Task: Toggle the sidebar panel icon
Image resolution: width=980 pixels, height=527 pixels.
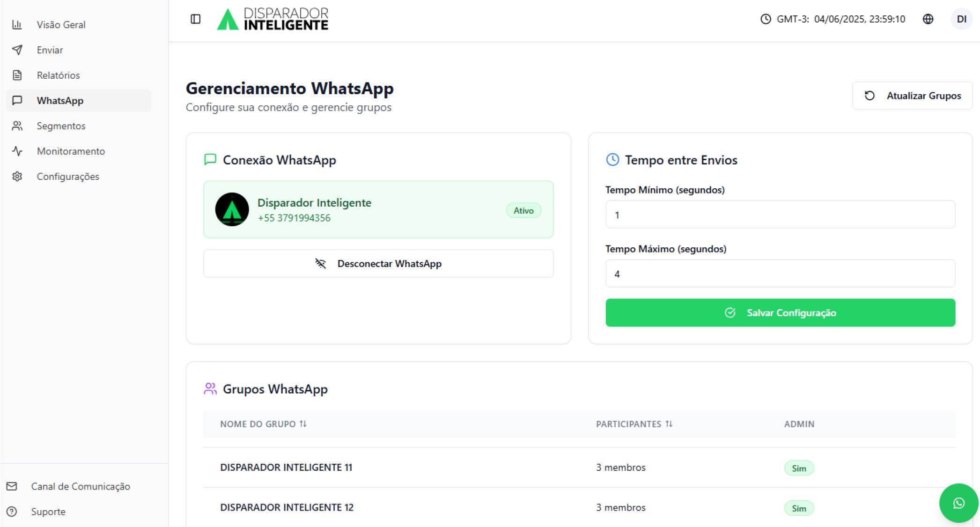Action: tap(196, 19)
